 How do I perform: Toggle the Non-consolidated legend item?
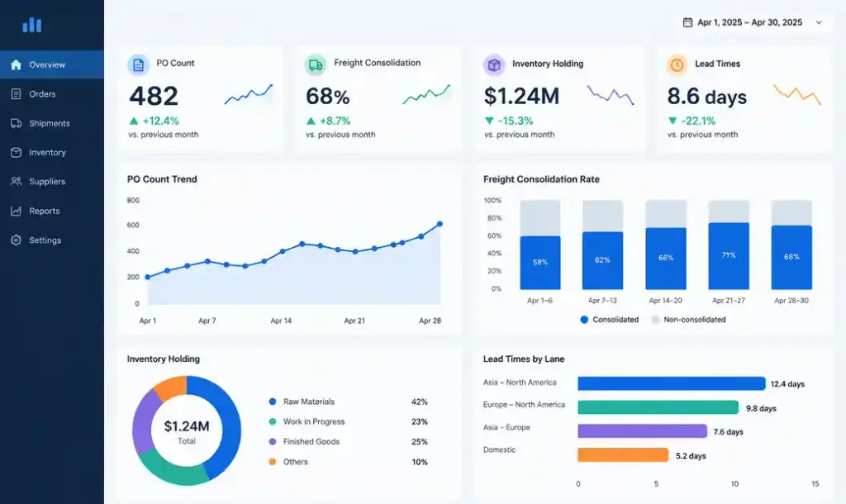[688, 320]
